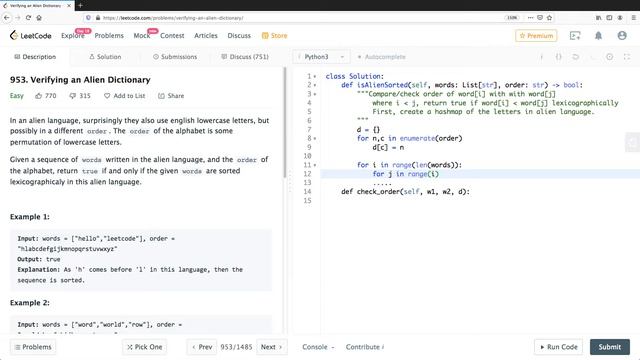Viewport: 640px width, 360px height.
Task: Open the Problems list at bottom
Action: coord(33,347)
